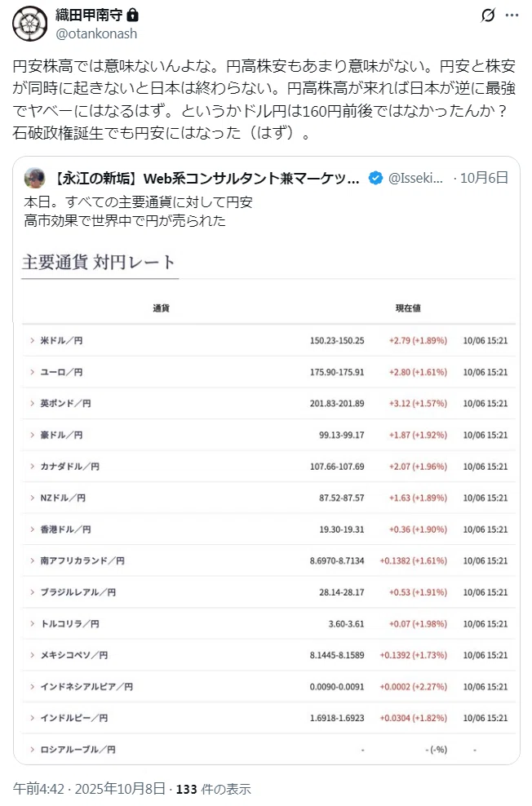Expand the 英ポンド/円 row chevron
The image size is (532, 806).
click(32, 403)
